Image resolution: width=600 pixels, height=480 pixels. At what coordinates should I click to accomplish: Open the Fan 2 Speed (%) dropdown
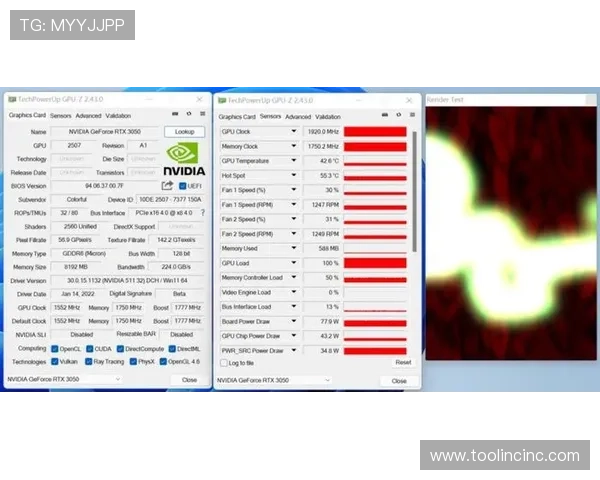click(x=293, y=219)
